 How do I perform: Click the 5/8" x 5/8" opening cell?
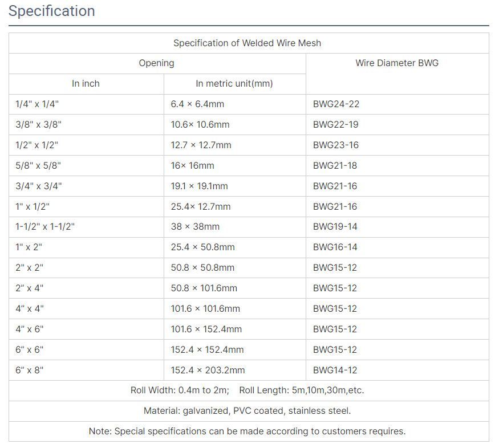click(x=38, y=166)
